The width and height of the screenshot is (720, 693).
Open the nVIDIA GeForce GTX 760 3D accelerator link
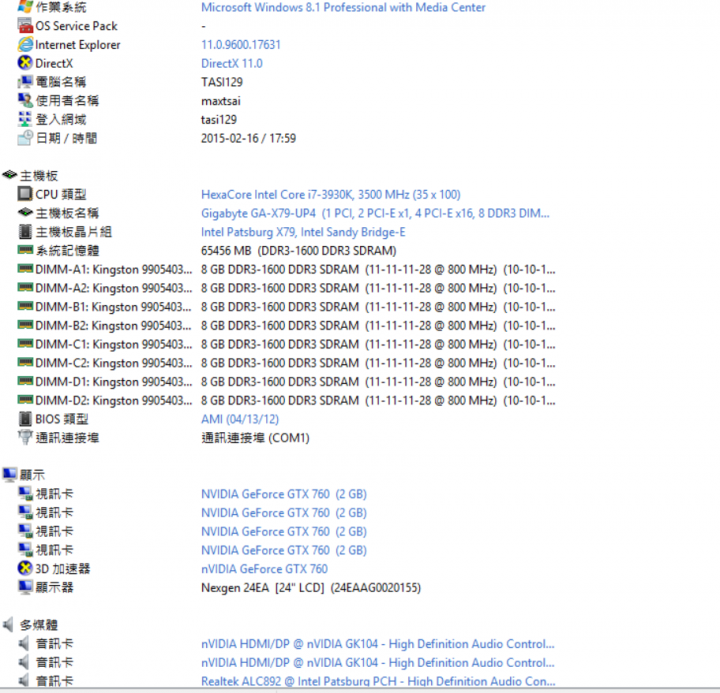(x=264, y=569)
